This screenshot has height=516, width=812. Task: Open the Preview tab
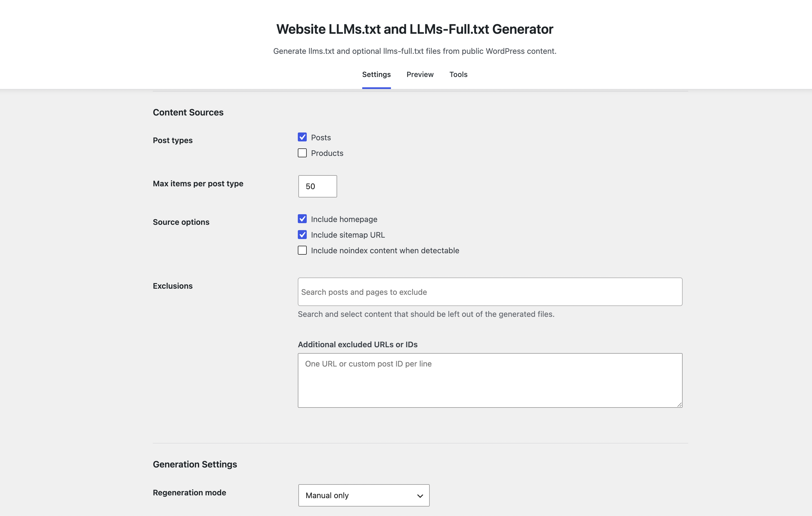point(420,74)
